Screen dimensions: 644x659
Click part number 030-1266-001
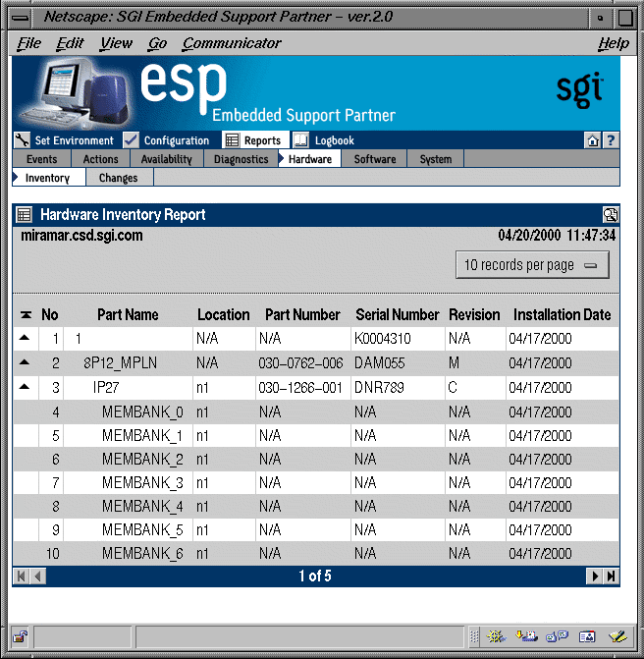tap(300, 387)
